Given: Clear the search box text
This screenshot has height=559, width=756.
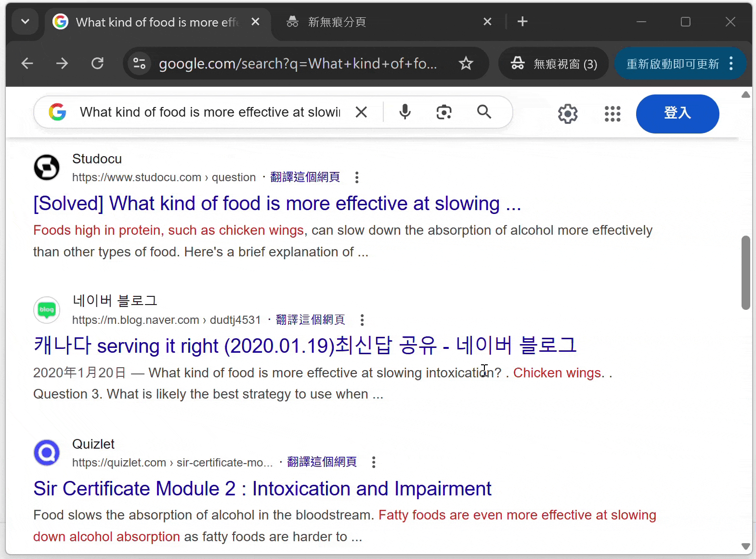Looking at the screenshot, I should 361,112.
